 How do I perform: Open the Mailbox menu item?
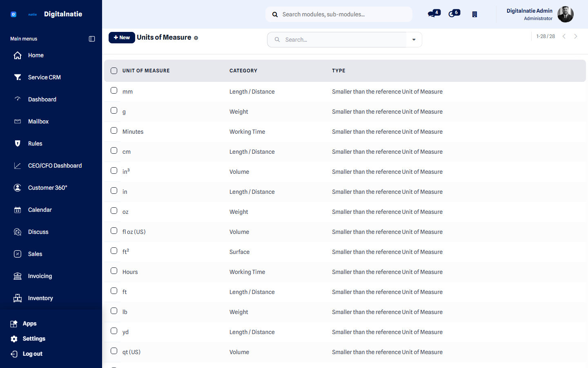pyautogui.click(x=38, y=121)
